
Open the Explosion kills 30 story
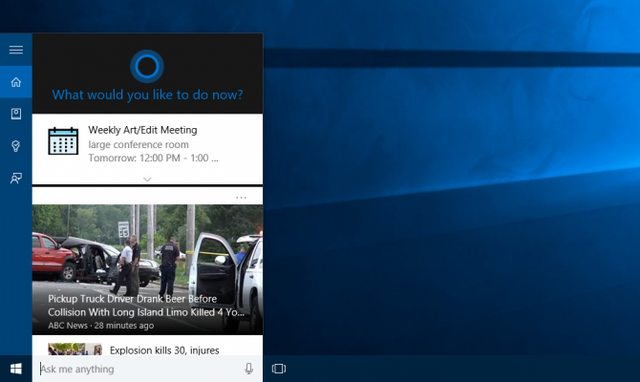pos(164,350)
